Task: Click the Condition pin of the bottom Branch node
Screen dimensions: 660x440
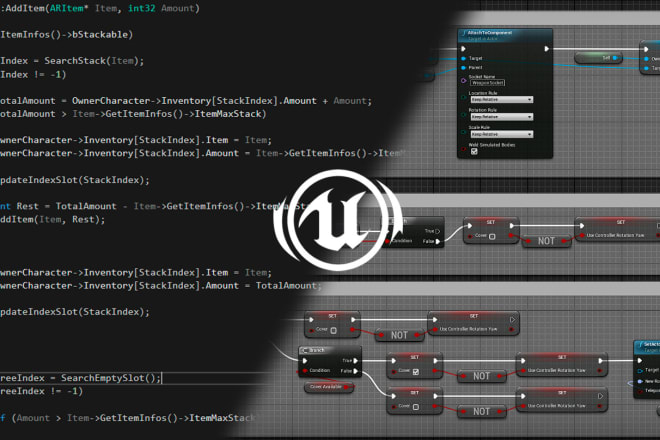Action: [x=305, y=371]
